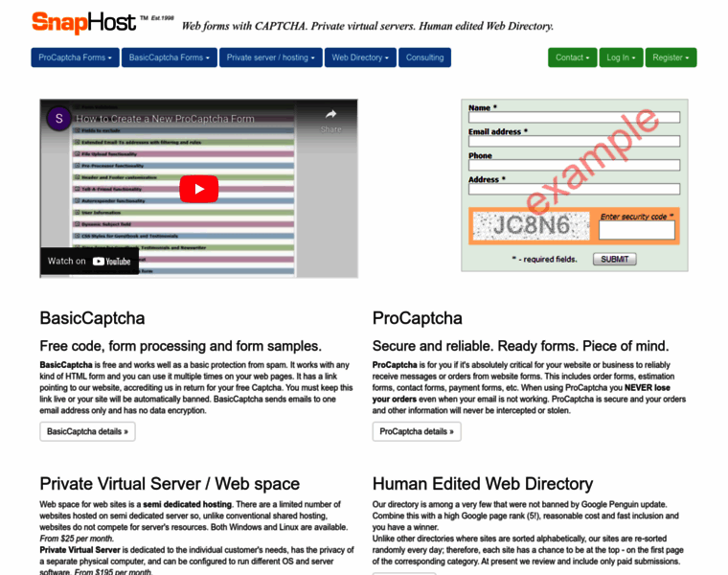The width and height of the screenshot is (728, 575).
Task: Open BasicCaptcha details button
Action: point(88,431)
